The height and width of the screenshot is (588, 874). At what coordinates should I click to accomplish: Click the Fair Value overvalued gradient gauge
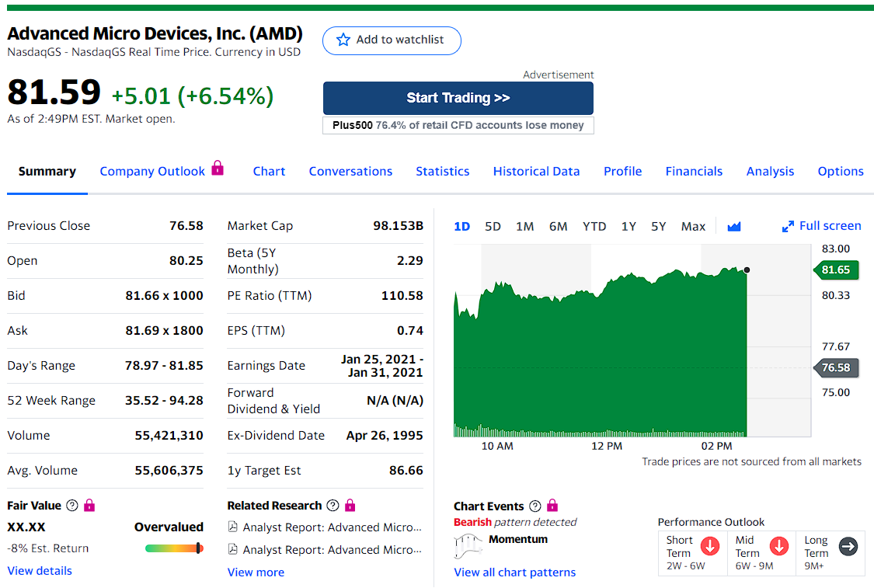[174, 548]
